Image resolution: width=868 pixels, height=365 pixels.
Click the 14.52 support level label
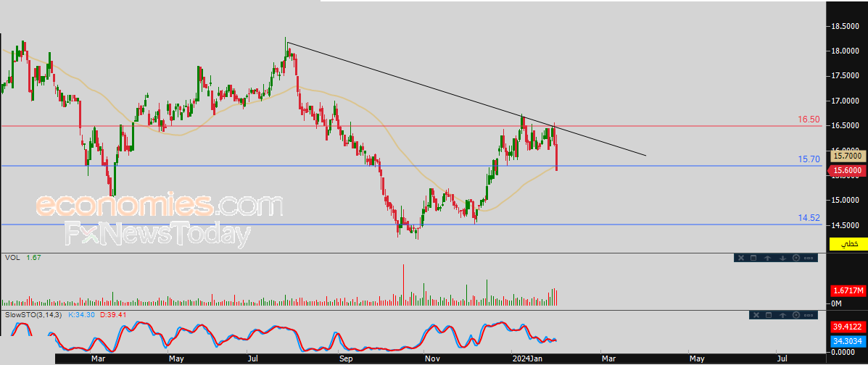[x=809, y=218]
